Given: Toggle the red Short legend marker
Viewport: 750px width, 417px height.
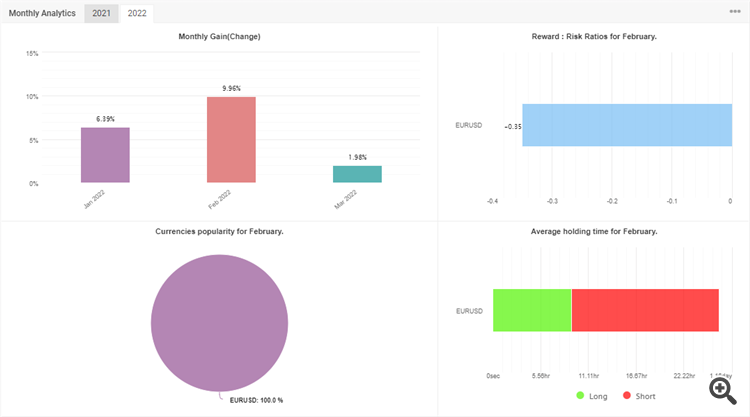Looking at the screenshot, I should [x=627, y=395].
